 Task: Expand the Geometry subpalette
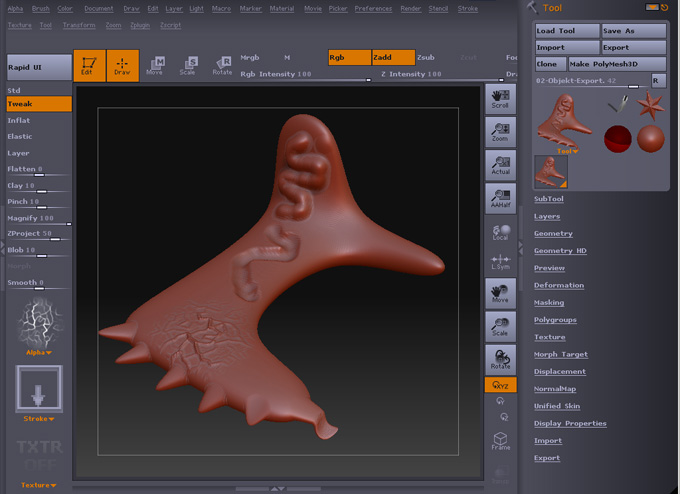pos(553,233)
